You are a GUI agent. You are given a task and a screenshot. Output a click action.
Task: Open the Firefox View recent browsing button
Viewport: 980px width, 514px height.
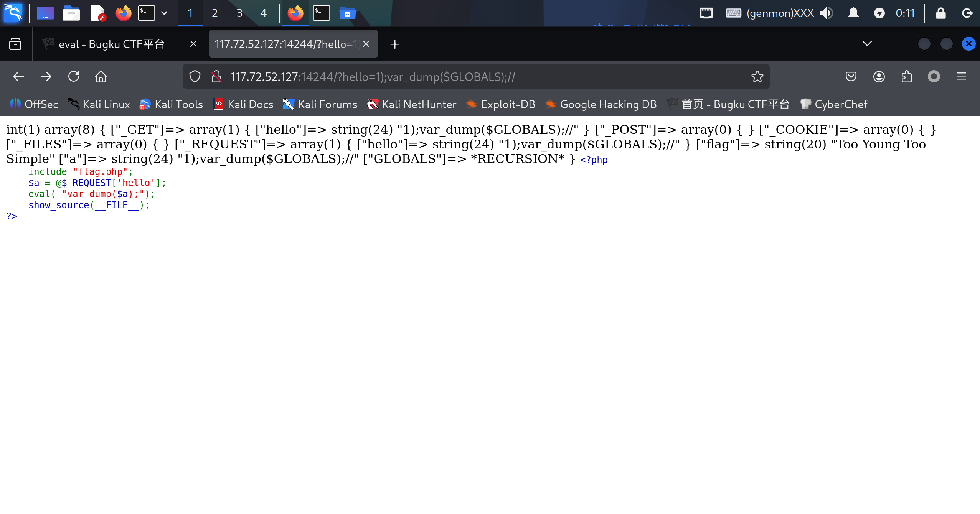point(15,44)
